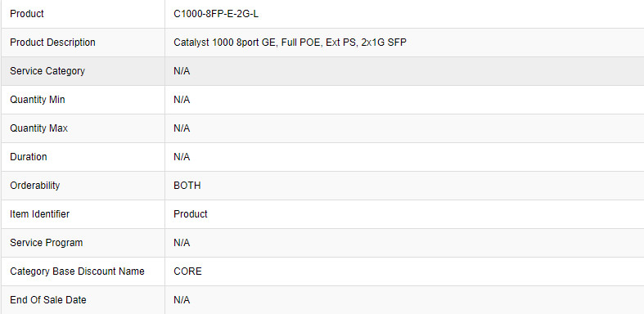
Task: Select the BOTH orderability value
Action: pos(187,186)
